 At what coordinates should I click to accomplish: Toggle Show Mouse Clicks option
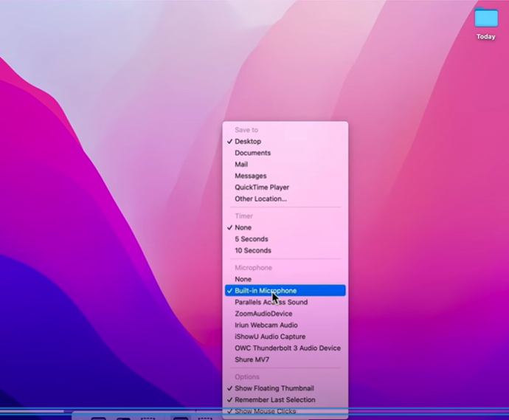285,411
